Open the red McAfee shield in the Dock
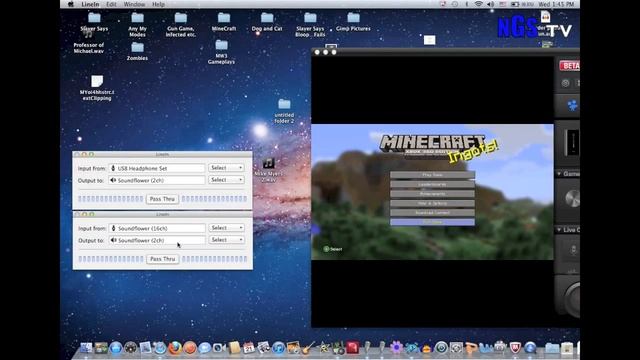Viewport: 640px width, 360px height. (515, 348)
